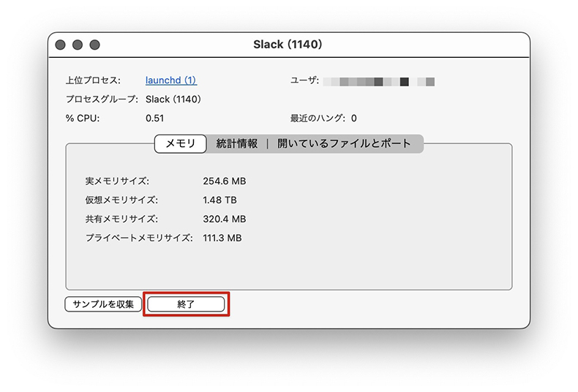Click the 最近のハング value 0
Screen dimensions: 578x392
(x=354, y=118)
